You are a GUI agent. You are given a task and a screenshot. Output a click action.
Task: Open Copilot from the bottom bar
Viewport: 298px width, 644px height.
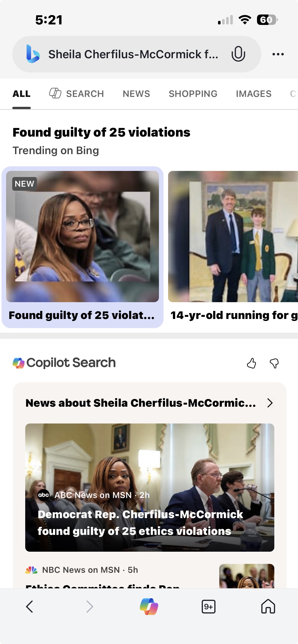[149, 607]
